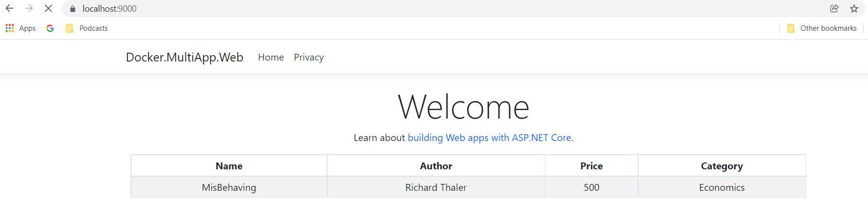Share this page using the share icon
Image resolution: width=868 pixels, height=222 pixels.
[x=834, y=8]
